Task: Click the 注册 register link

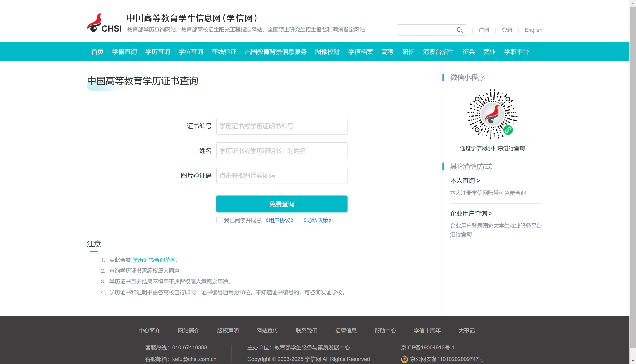Action: 484,30
